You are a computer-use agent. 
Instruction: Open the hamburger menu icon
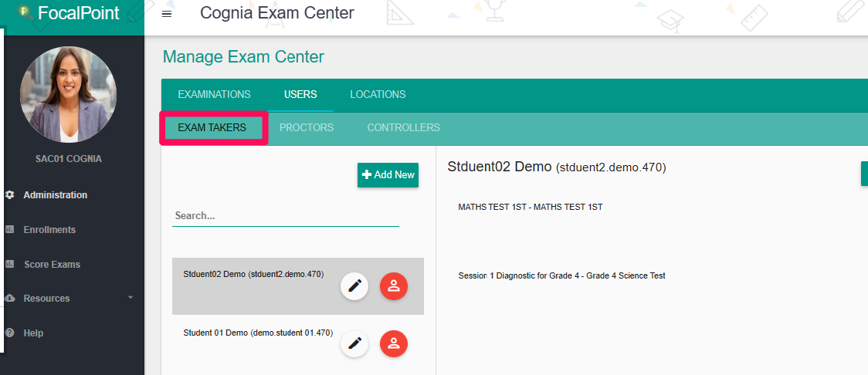coord(167,14)
